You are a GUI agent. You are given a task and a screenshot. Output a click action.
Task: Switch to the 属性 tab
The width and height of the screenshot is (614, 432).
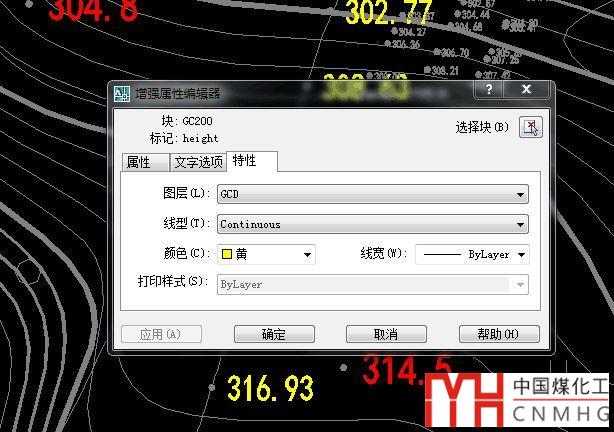pyautogui.click(x=145, y=162)
